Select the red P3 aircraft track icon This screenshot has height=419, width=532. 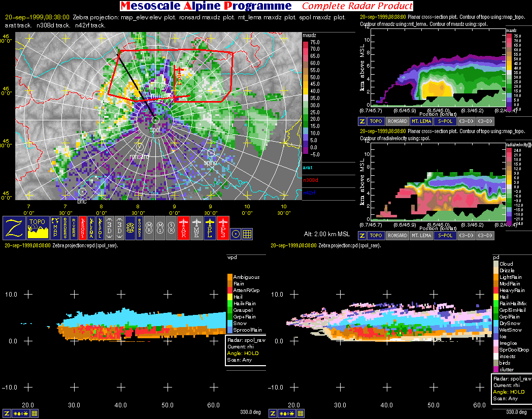click(223, 228)
